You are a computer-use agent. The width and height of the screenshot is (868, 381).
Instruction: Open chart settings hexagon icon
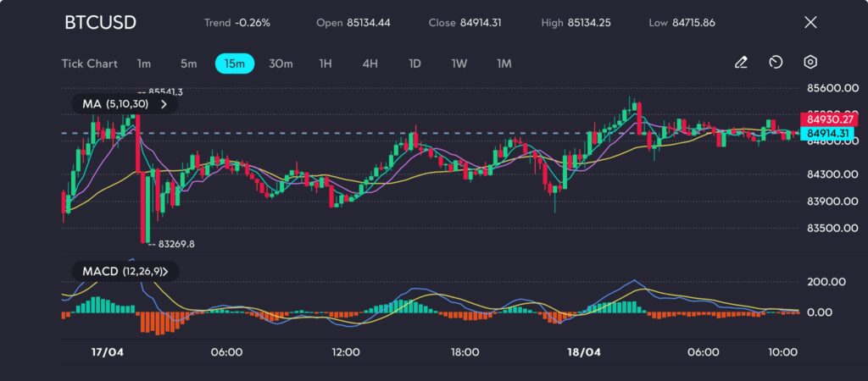coord(810,63)
